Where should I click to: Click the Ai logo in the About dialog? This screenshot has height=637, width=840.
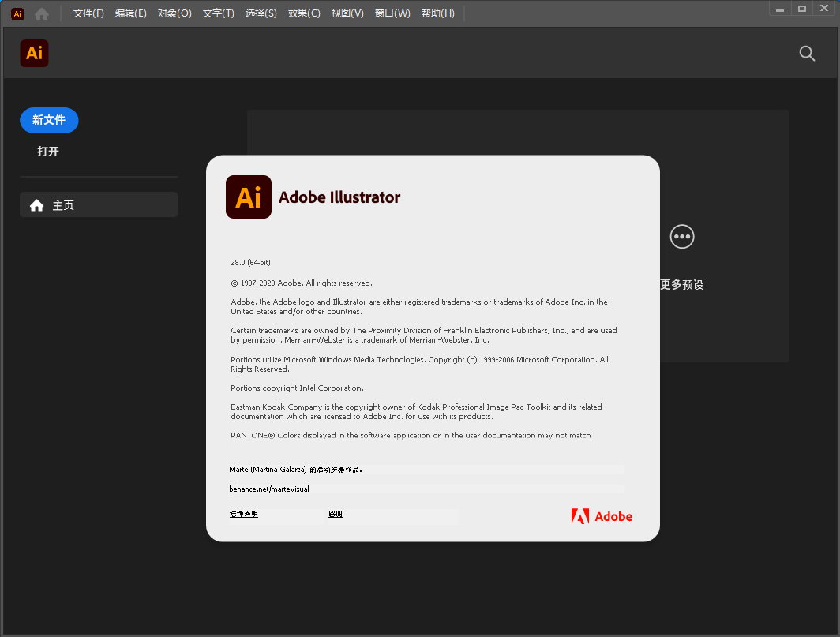pyautogui.click(x=249, y=197)
